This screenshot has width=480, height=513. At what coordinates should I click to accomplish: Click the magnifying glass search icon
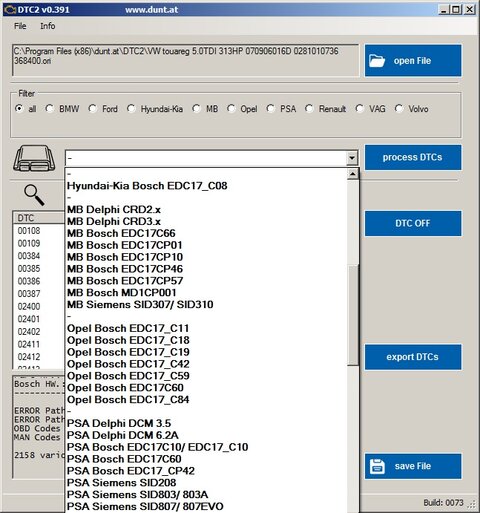coord(34,195)
